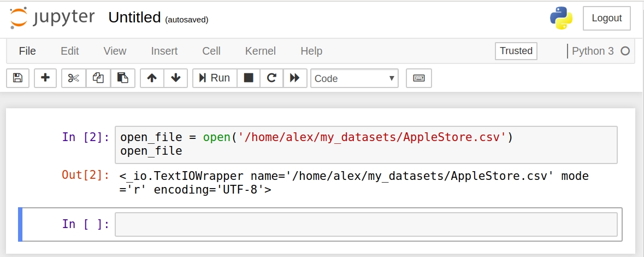Click the save and checkpoint floppy icon
This screenshot has height=257, width=644.
(17, 78)
